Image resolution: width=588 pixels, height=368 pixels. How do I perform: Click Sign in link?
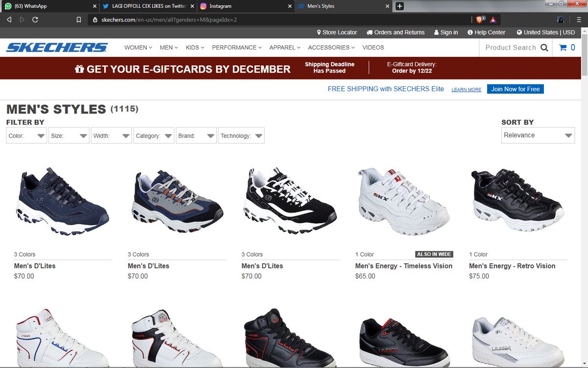[x=446, y=32]
